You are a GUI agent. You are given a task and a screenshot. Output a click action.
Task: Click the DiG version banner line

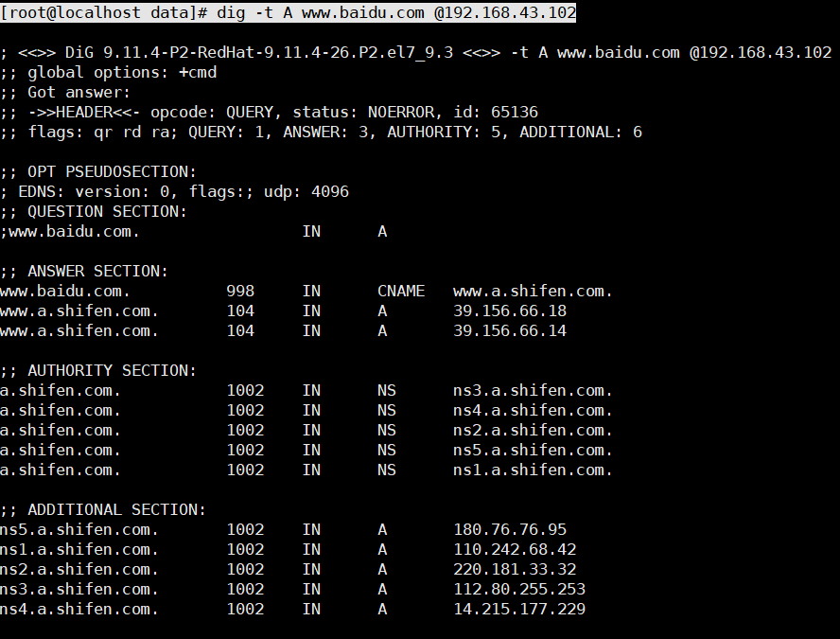tap(415, 52)
